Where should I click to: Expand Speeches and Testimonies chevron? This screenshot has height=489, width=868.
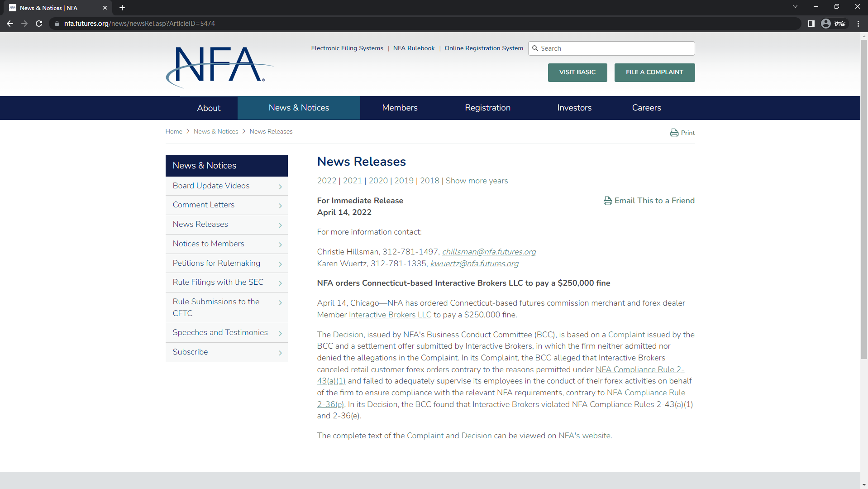click(280, 333)
